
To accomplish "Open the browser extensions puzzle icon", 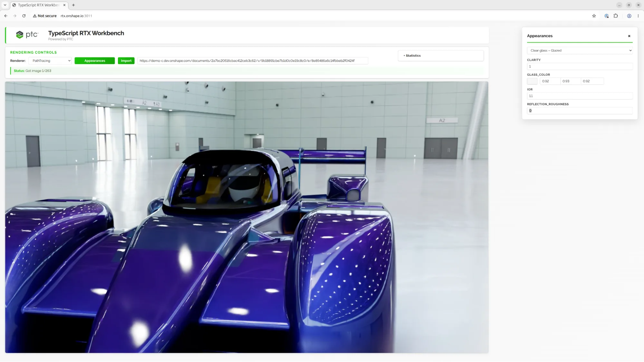I will [616, 16].
